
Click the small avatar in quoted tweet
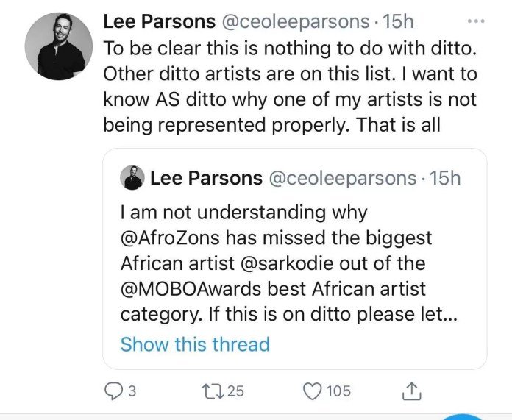coord(132,178)
